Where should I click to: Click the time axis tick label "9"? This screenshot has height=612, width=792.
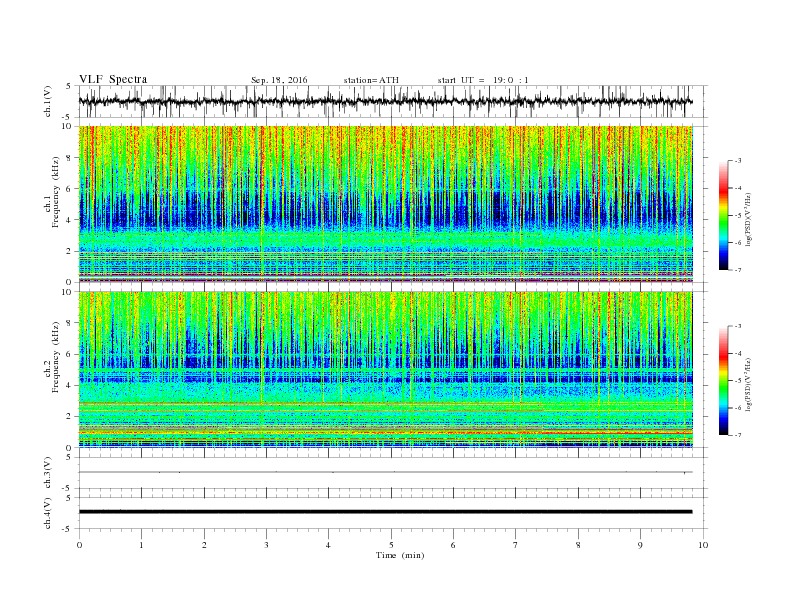(640, 545)
